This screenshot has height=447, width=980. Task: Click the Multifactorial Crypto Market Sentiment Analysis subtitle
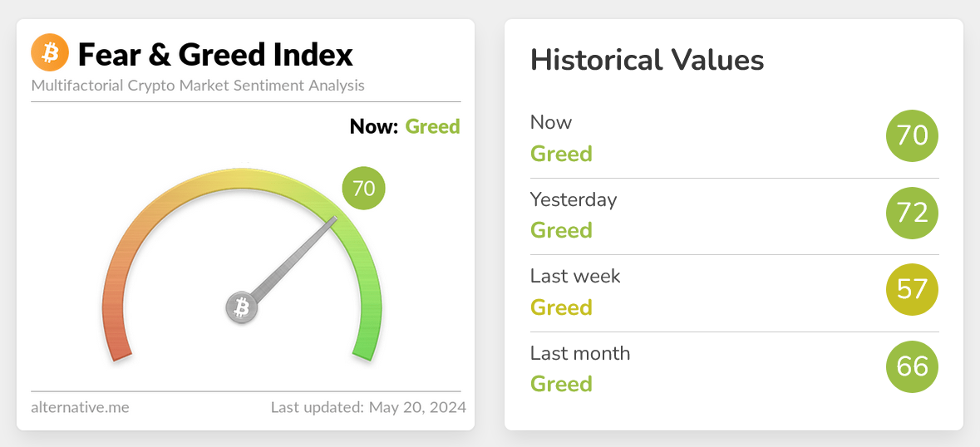pos(198,86)
